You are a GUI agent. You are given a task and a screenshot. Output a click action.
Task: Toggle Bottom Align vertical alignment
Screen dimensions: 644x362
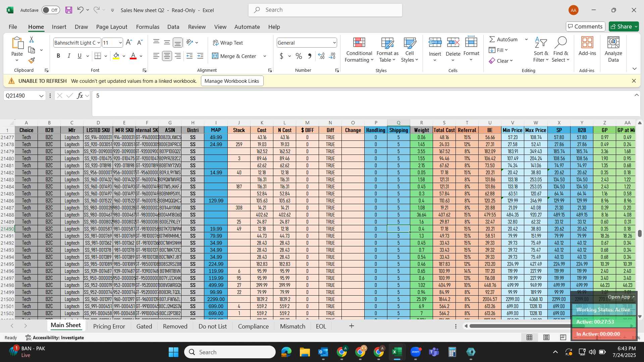[x=178, y=43]
